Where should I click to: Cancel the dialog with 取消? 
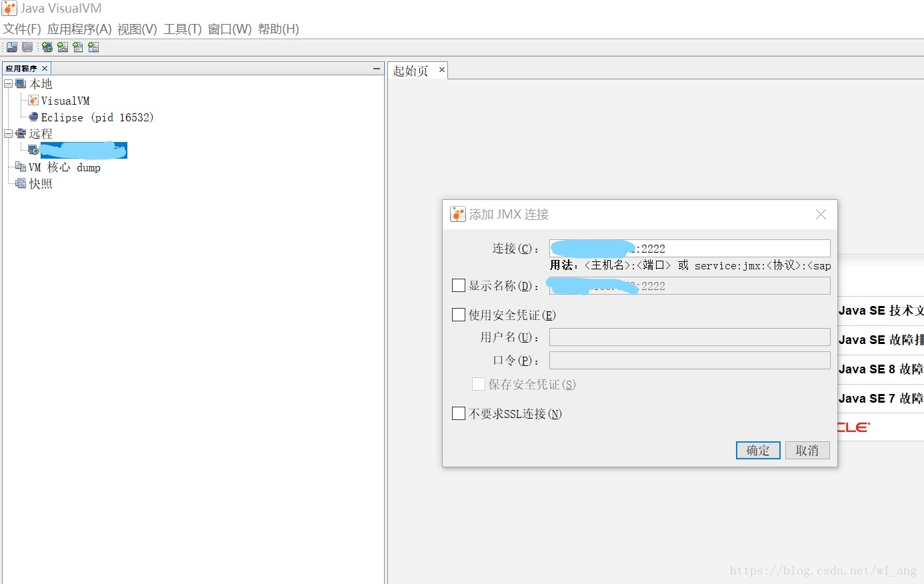point(807,451)
